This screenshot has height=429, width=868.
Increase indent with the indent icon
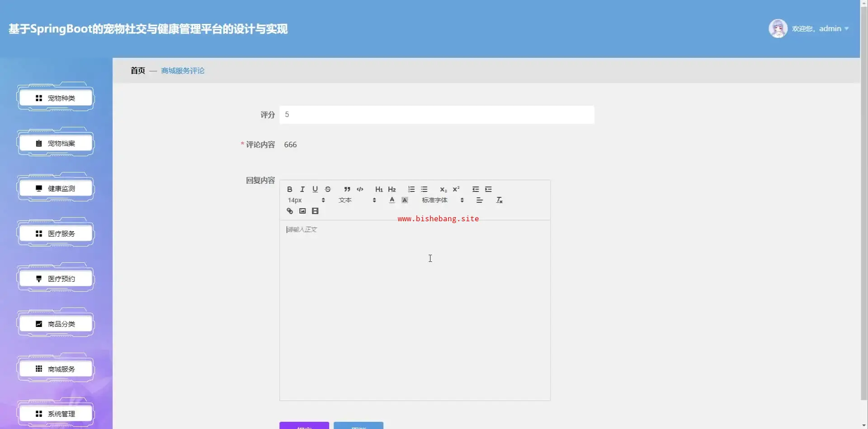point(488,189)
